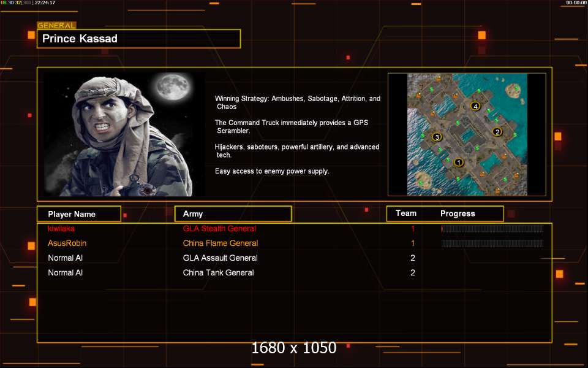Click the GLA Assault General army entry
Image resolution: width=588 pixels, height=368 pixels.
tap(220, 258)
